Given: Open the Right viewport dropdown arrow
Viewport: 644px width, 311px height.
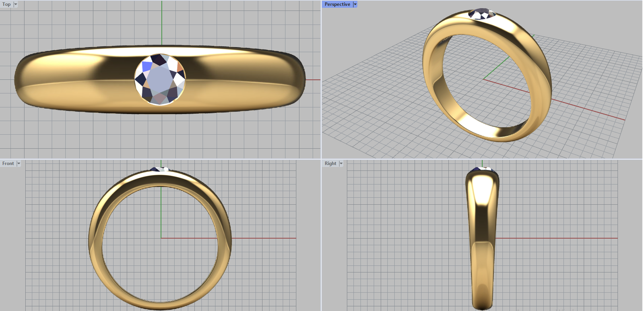Looking at the screenshot, I should 341,164.
